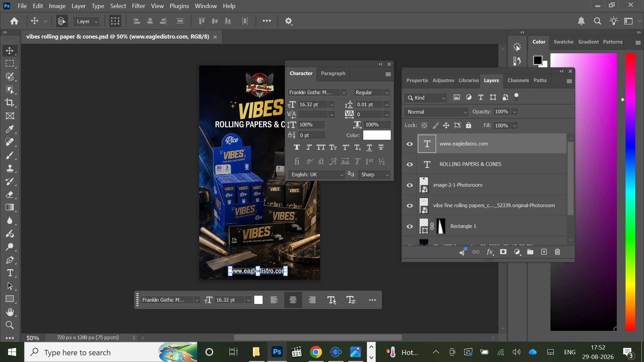Open the Normal blending mode dropdown
This screenshot has height=362, width=644.
pos(437,112)
